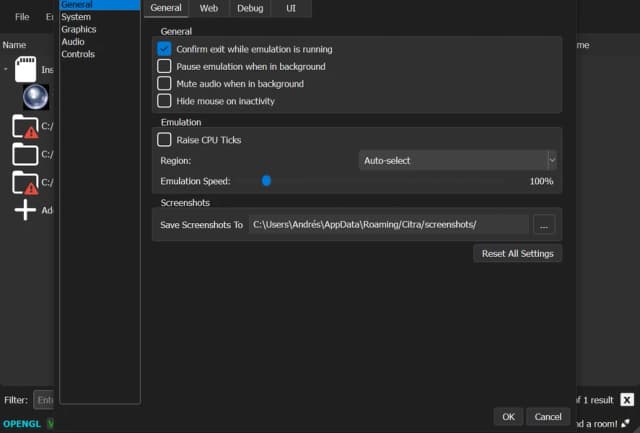Click the Filter input field

[x=44, y=400]
